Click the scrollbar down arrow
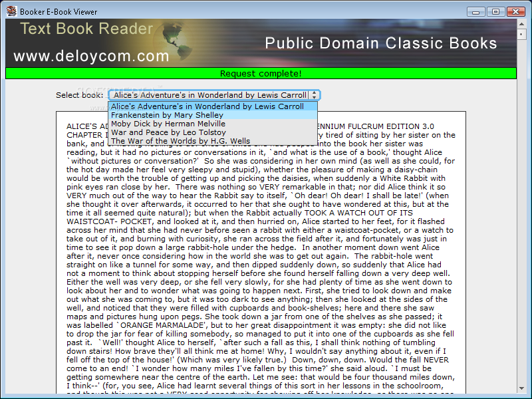This screenshot has width=532, height=399. [x=521, y=388]
